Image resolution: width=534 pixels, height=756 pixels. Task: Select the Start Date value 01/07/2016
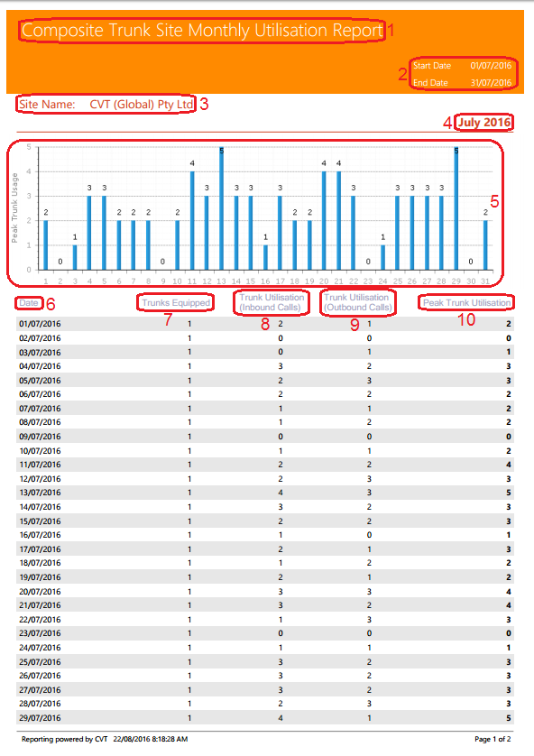pyautogui.click(x=491, y=66)
